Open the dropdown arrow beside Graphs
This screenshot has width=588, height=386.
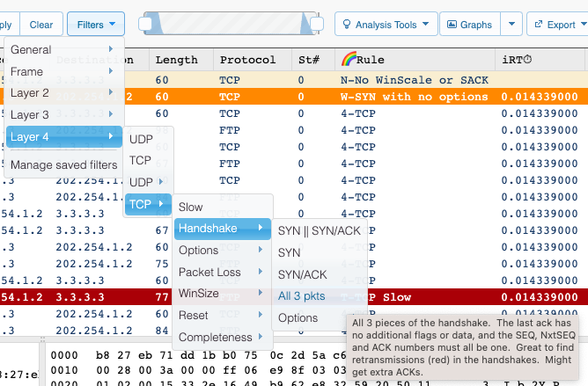pyautogui.click(x=511, y=25)
